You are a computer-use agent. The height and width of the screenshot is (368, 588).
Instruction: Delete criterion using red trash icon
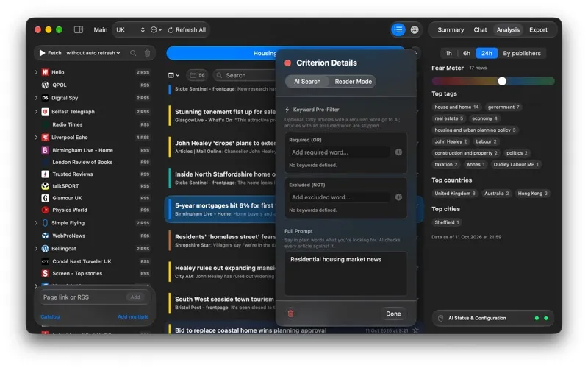click(x=290, y=314)
